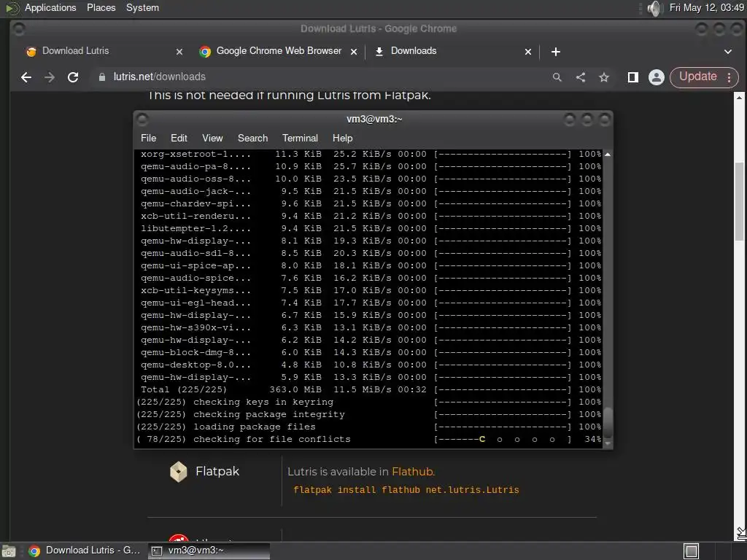Click Chrome's forward navigation arrow
This screenshot has width=747, height=560.
(x=50, y=77)
